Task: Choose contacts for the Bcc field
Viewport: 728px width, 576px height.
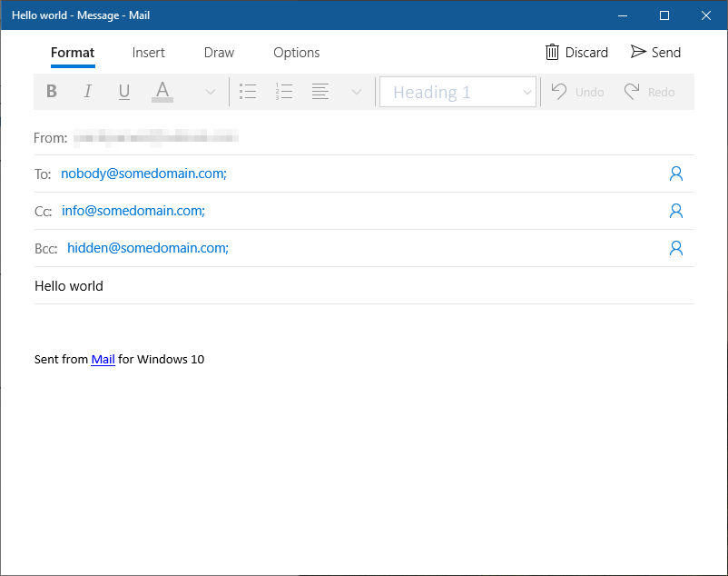Action: pos(675,248)
